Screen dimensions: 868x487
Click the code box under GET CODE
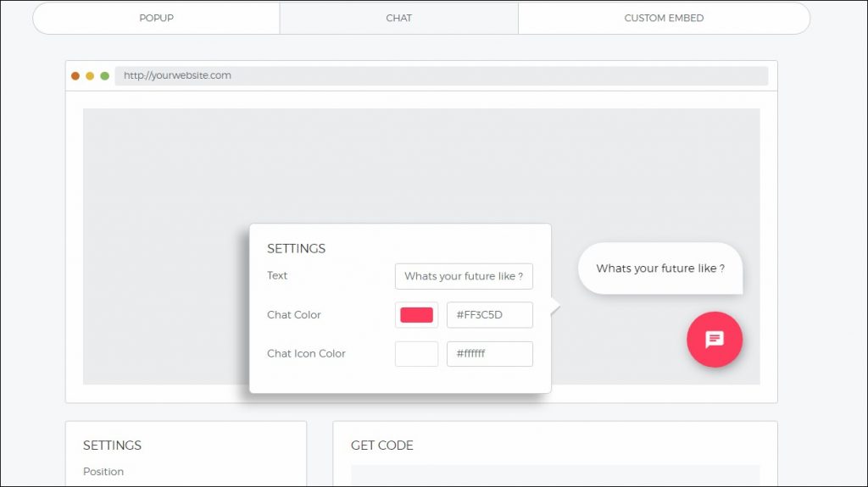(555, 475)
